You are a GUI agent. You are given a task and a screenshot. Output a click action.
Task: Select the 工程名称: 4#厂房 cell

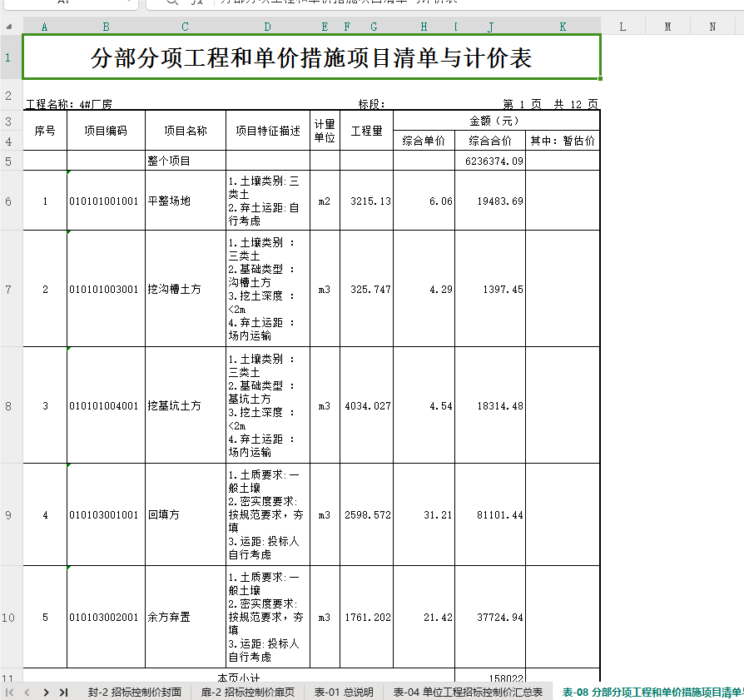pos(69,104)
